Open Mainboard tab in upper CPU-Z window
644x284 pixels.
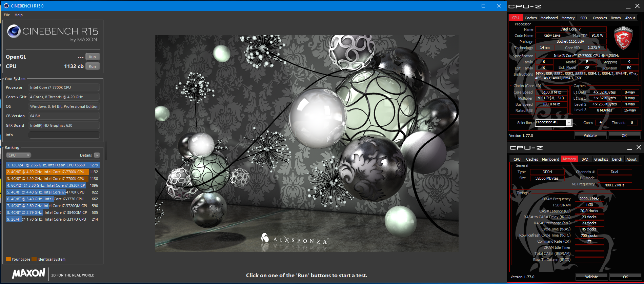pyautogui.click(x=549, y=18)
